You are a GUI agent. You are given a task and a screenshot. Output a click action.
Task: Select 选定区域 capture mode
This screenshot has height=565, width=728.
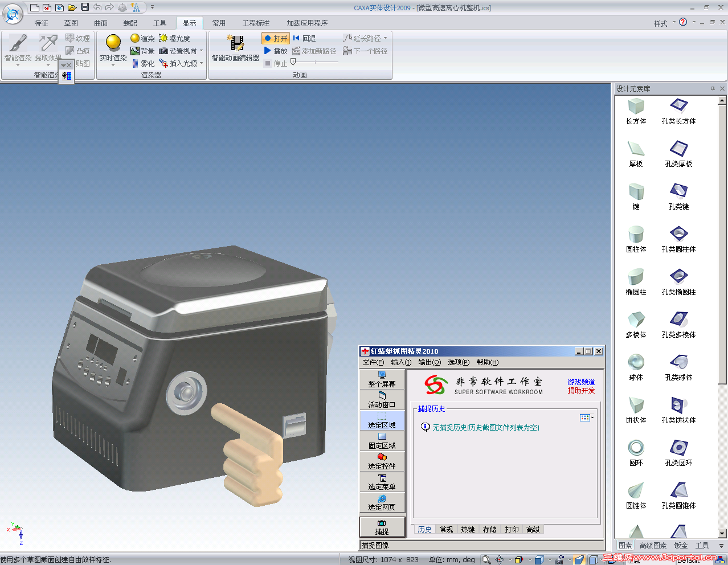(x=382, y=420)
